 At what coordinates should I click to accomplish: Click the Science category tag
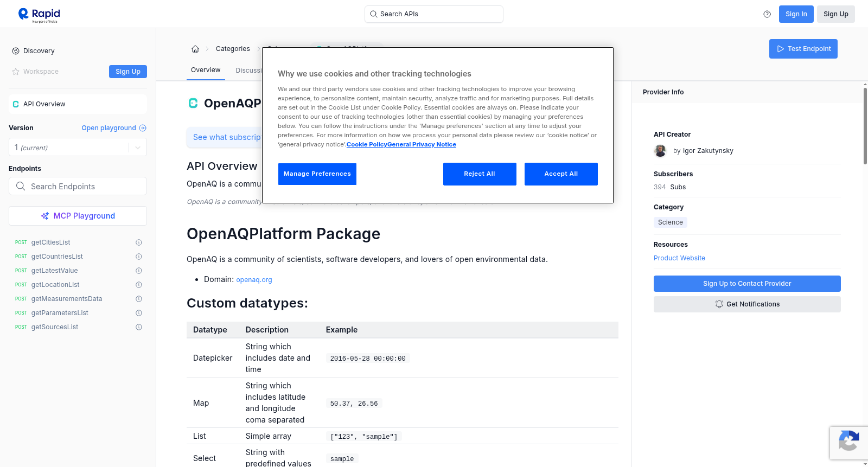point(671,222)
